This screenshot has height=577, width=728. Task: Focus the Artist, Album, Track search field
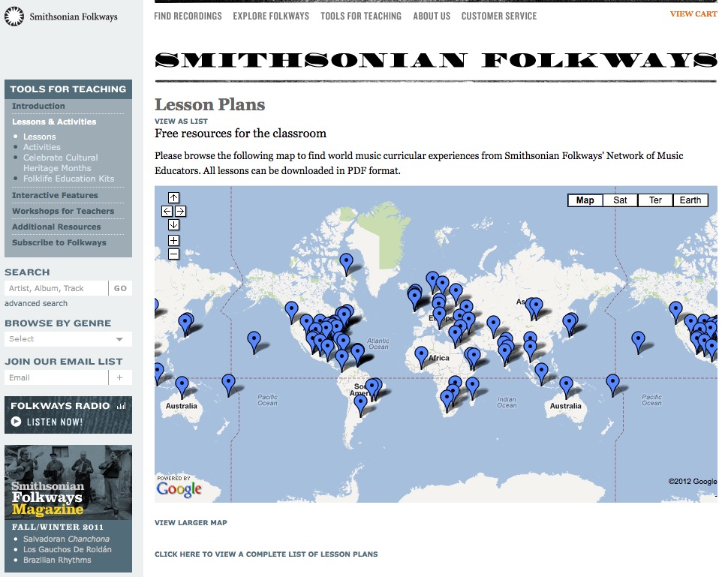(56, 288)
